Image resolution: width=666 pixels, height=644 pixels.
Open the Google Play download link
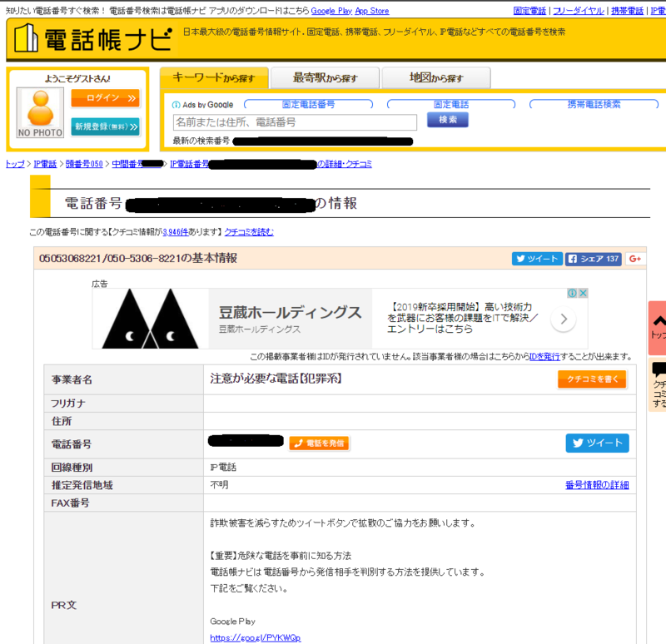(331, 11)
